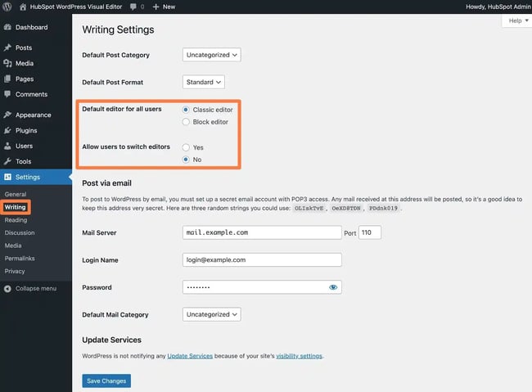Image resolution: width=532 pixels, height=392 pixels.
Task: Click the Media library icon in the main menu
Action: (x=7, y=63)
